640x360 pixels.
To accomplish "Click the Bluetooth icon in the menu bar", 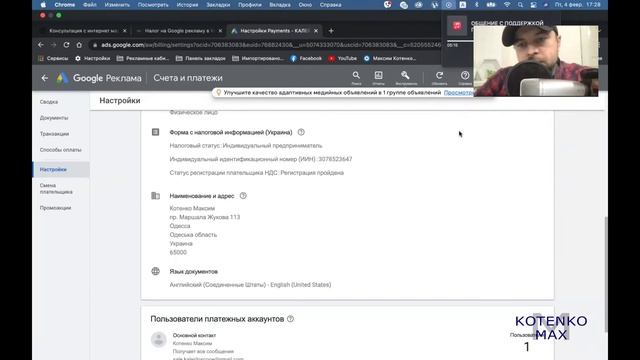I will [x=476, y=5].
